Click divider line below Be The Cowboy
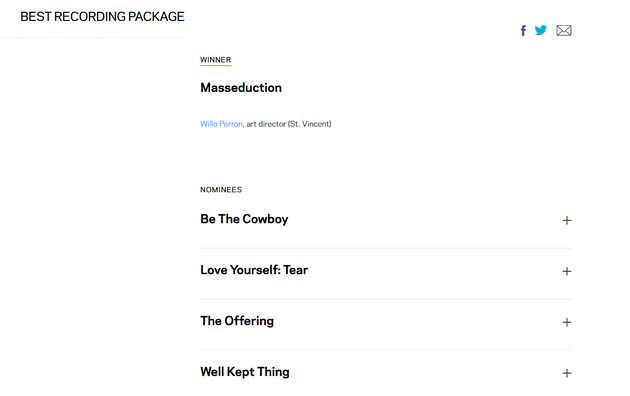630x396 pixels. [x=386, y=248]
